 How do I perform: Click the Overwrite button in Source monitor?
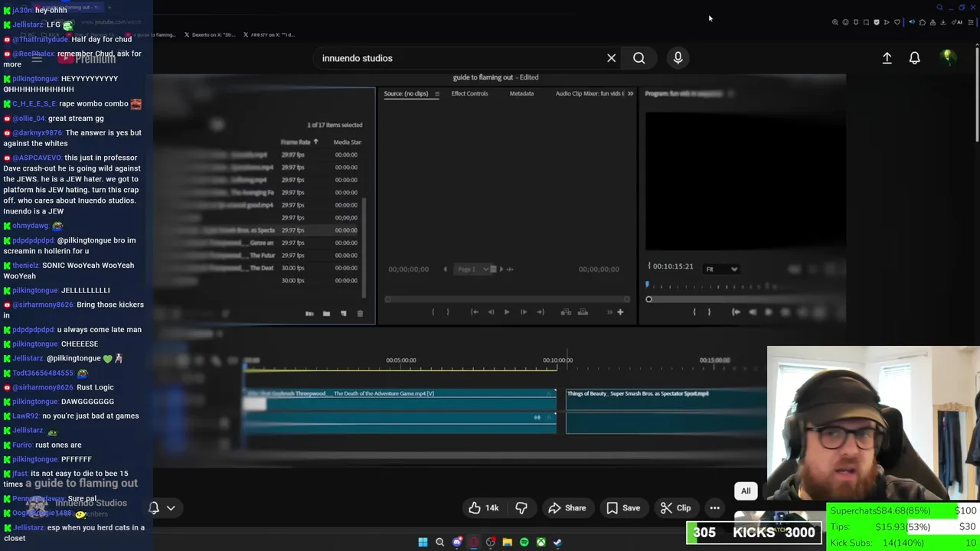tap(583, 311)
